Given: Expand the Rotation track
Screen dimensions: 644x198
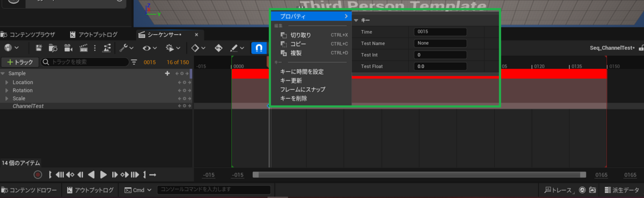Looking at the screenshot, I should (x=7, y=90).
